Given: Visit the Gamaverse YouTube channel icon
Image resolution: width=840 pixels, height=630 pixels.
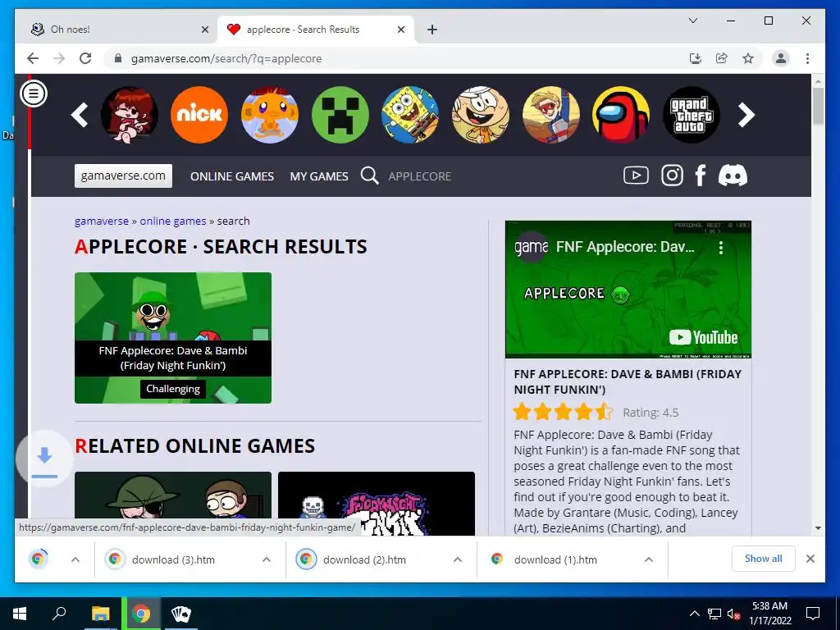Looking at the screenshot, I should point(636,176).
